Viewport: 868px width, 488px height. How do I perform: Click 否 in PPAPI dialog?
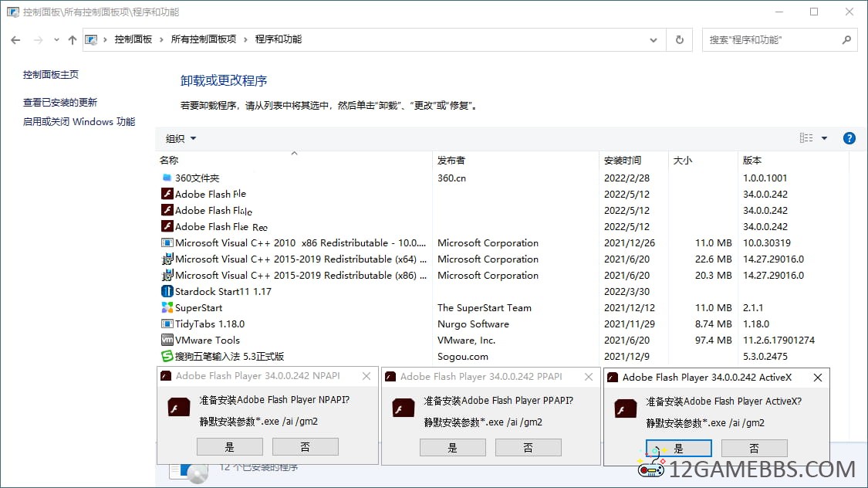point(528,448)
